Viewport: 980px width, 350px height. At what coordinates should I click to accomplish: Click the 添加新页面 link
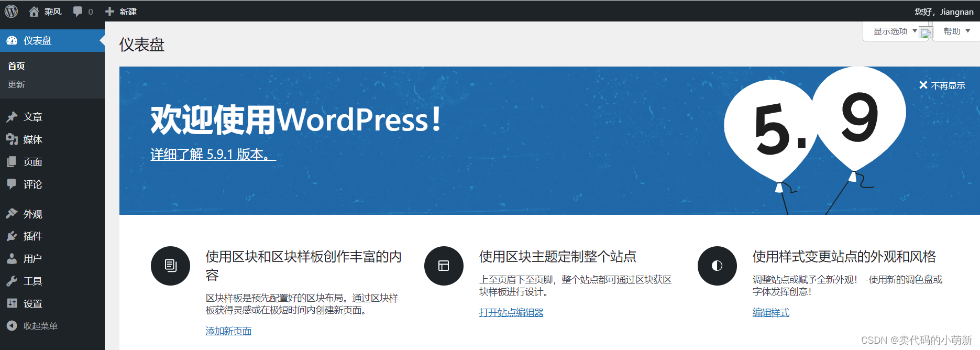(228, 331)
